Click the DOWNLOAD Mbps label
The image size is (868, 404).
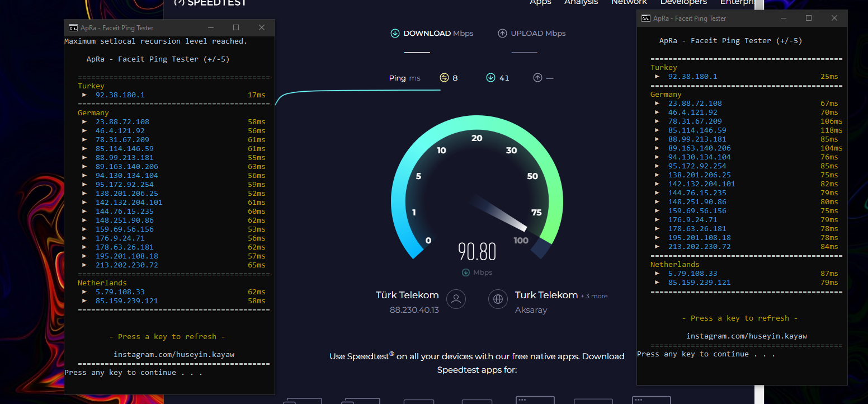[438, 33]
